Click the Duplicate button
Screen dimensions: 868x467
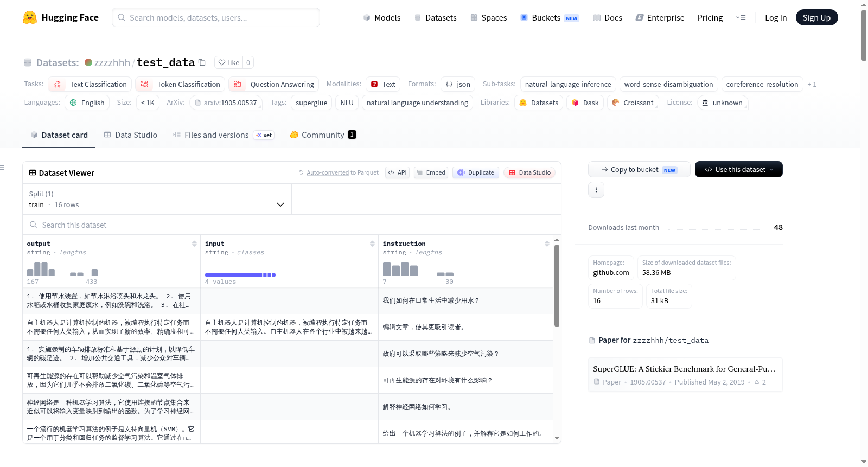pyautogui.click(x=475, y=172)
